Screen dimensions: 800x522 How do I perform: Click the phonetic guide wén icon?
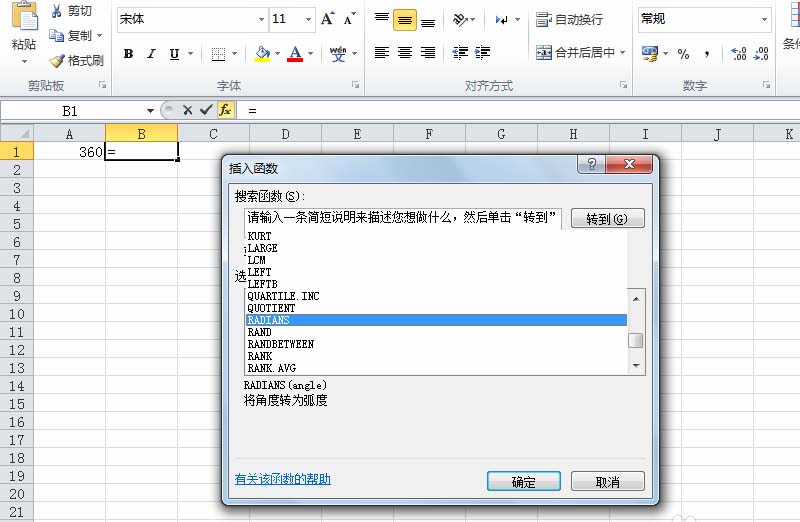pos(337,54)
